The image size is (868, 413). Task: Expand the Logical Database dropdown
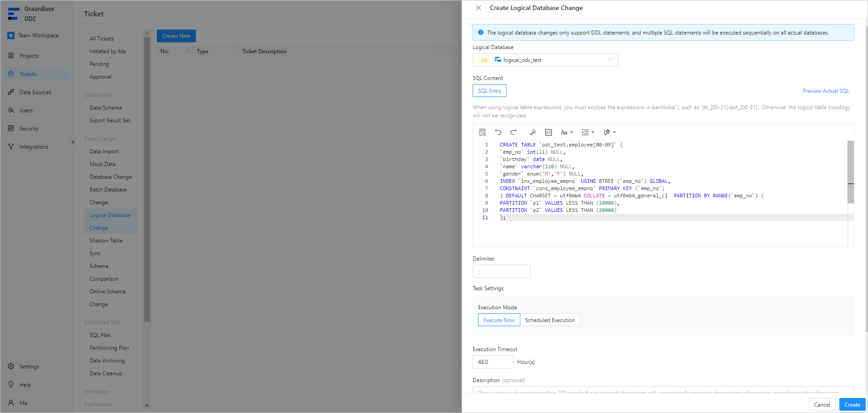610,60
